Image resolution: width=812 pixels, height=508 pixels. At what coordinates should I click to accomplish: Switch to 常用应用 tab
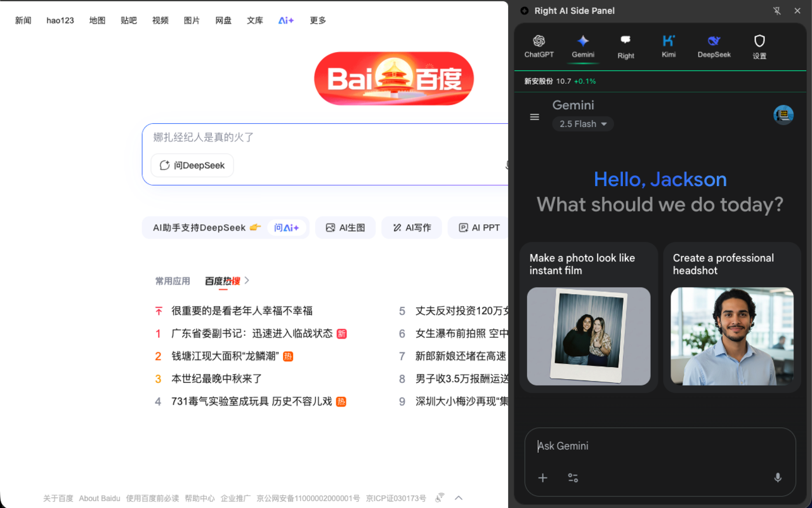(173, 281)
